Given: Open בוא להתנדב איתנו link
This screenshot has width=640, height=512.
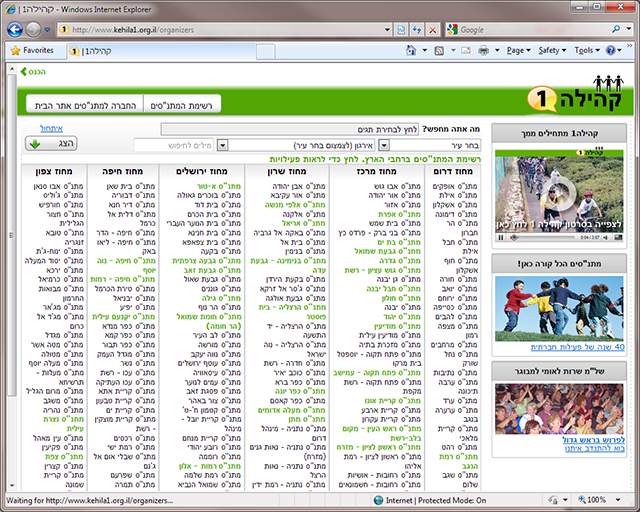Looking at the screenshot, I should click(x=595, y=448).
